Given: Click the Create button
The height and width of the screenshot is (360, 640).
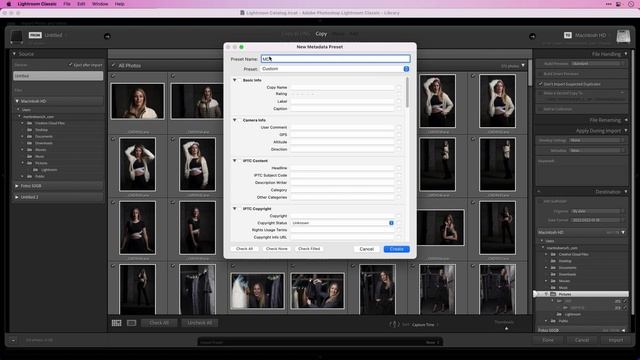Looking at the screenshot, I should pyautogui.click(x=396, y=249).
